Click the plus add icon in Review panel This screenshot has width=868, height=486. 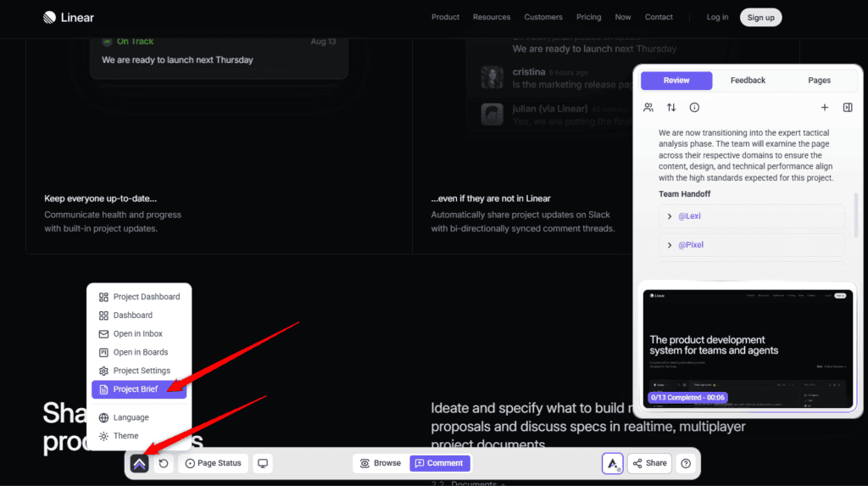pyautogui.click(x=824, y=108)
